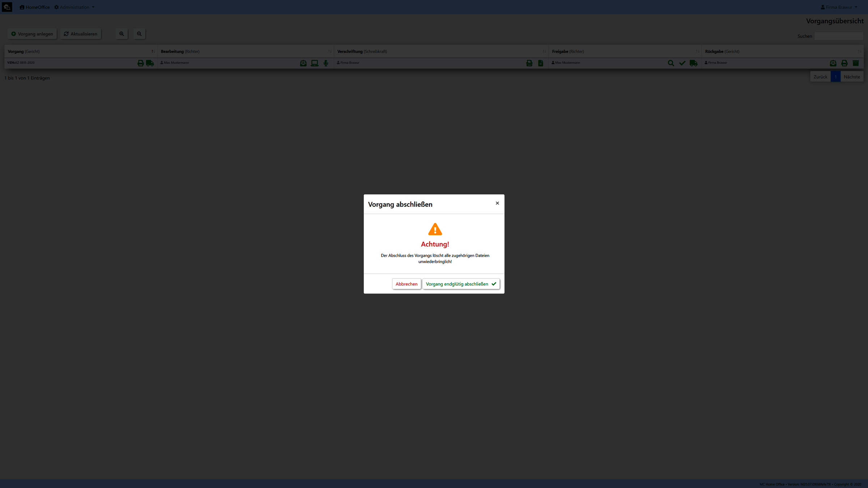Click the Aktualisieren refresh button

click(81, 34)
